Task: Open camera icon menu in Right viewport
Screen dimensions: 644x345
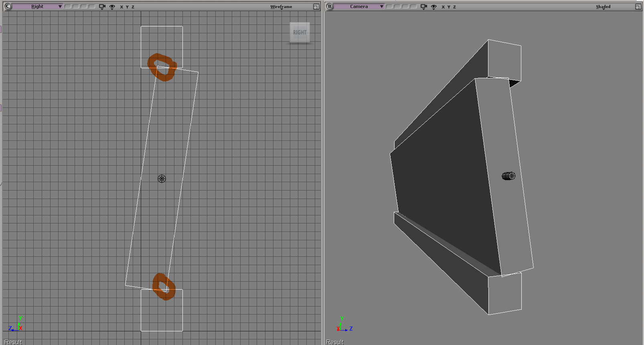Action: (102, 7)
